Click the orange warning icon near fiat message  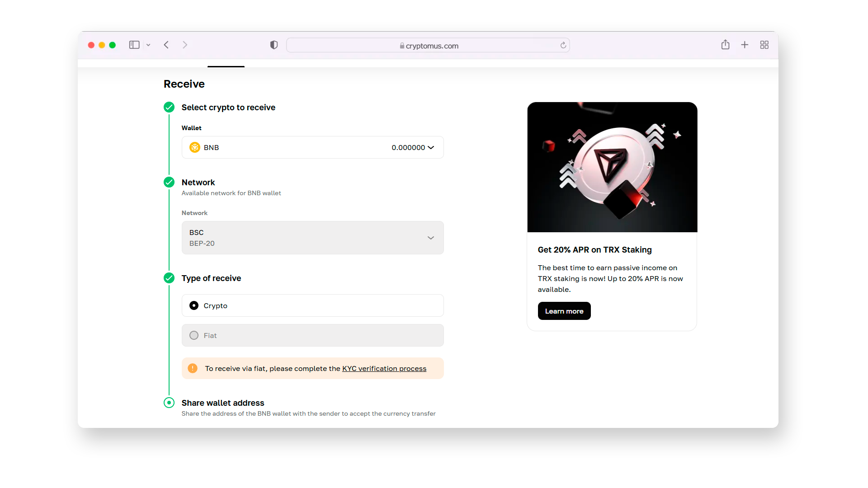193,368
